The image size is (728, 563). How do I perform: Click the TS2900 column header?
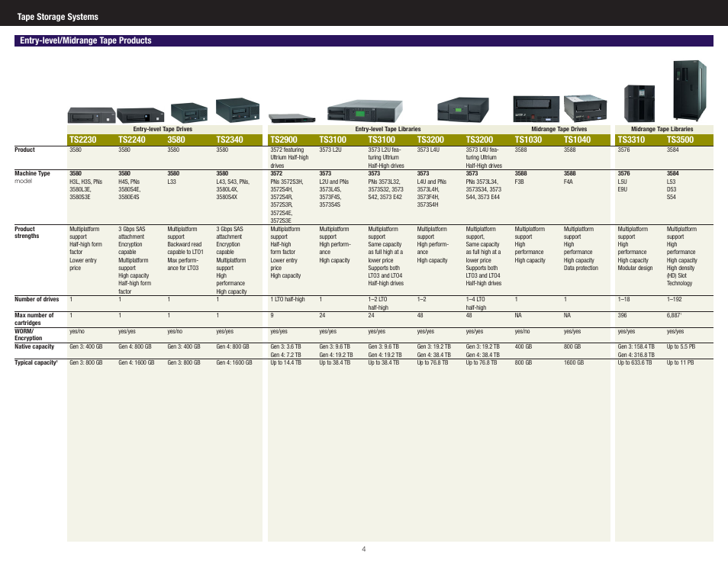coord(284,140)
